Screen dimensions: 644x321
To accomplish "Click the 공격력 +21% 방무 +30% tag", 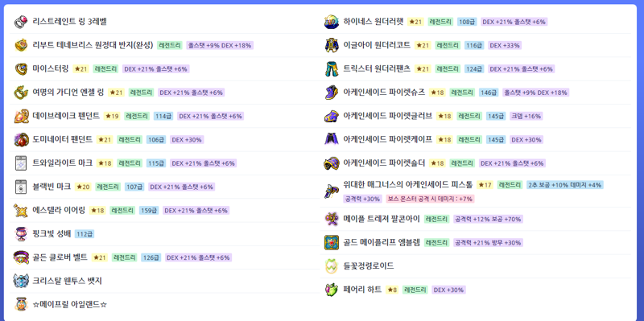I will click(x=488, y=242).
